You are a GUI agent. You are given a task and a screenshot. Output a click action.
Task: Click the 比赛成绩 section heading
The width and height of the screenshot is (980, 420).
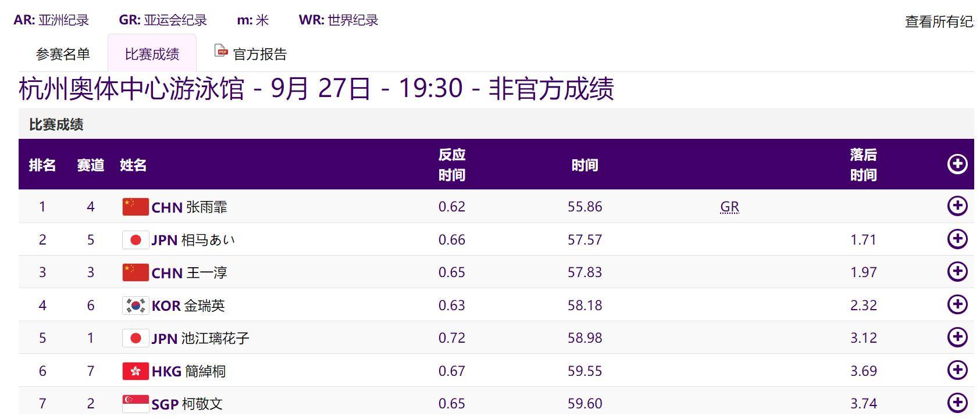pos(56,124)
